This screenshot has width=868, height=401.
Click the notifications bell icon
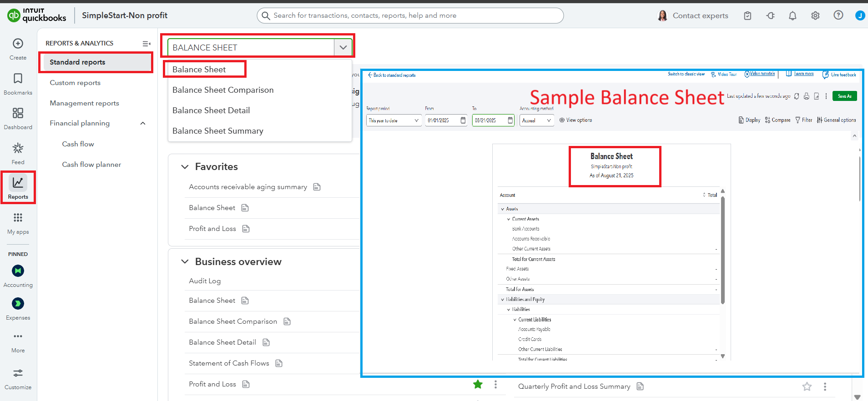point(792,16)
